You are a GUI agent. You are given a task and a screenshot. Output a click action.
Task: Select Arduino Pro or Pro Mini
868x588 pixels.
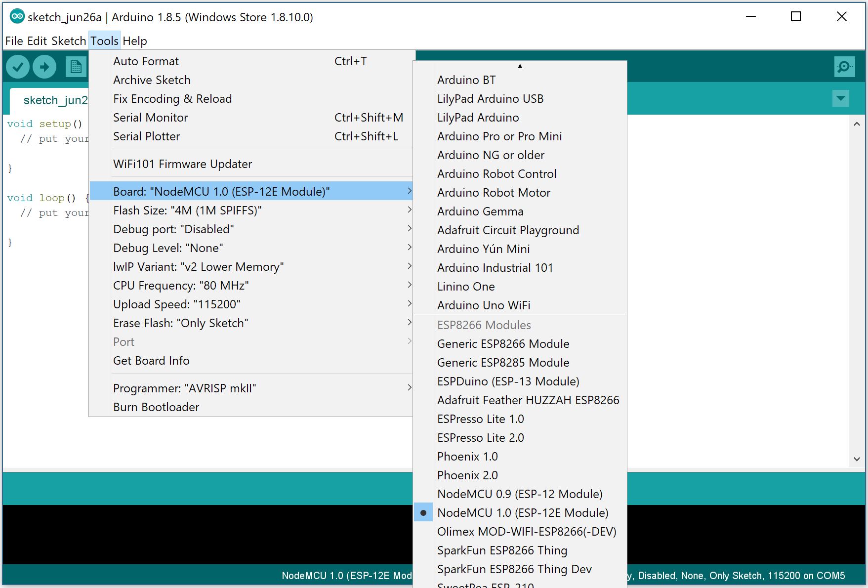tap(520, 136)
